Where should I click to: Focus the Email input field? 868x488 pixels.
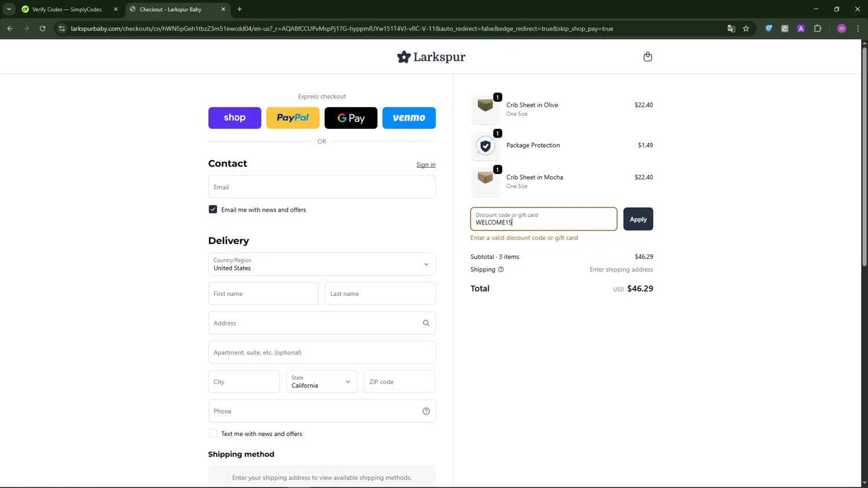(322, 187)
